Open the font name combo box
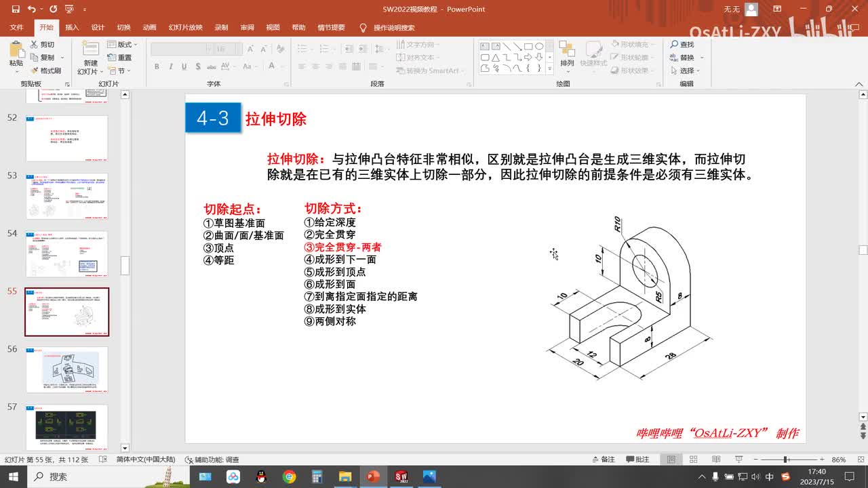 point(182,49)
